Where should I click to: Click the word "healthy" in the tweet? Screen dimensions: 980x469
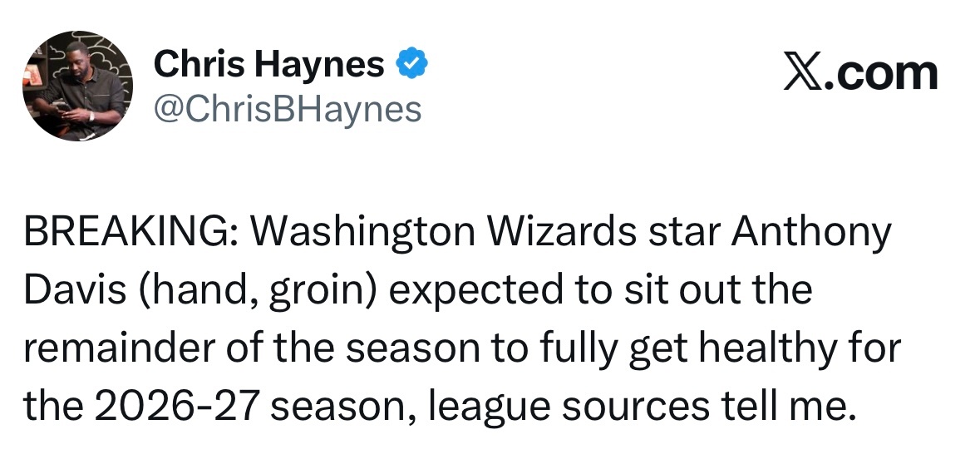click(771, 349)
